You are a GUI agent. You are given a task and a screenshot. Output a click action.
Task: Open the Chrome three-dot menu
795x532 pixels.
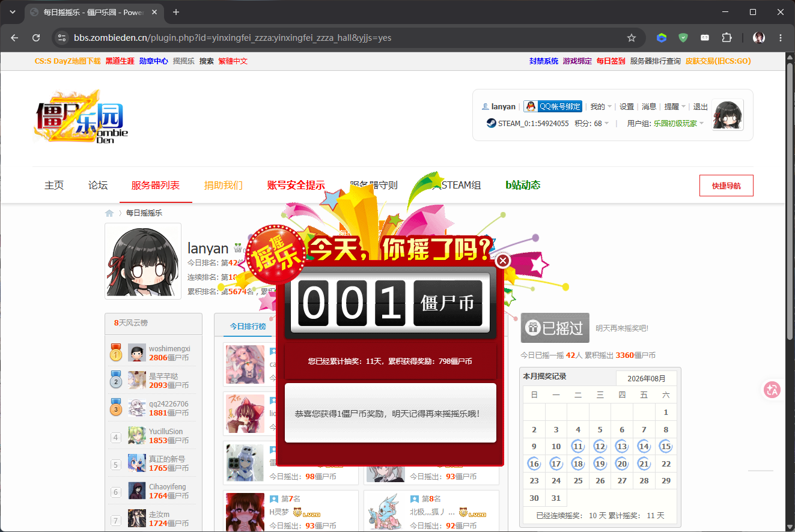(x=781, y=38)
